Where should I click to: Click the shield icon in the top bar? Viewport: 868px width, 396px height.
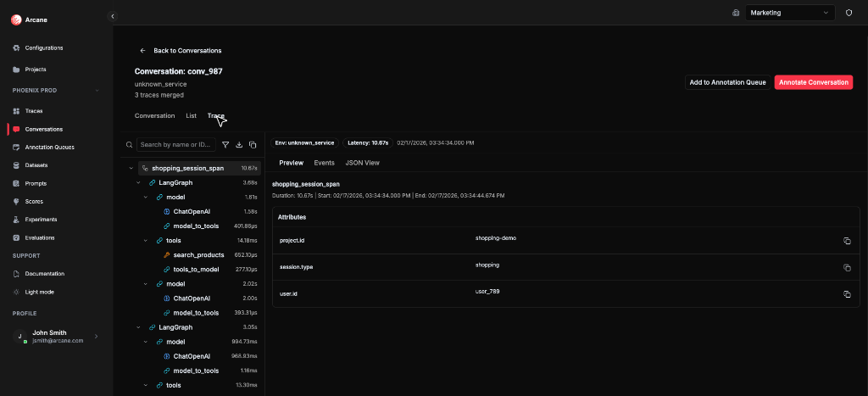(x=849, y=13)
